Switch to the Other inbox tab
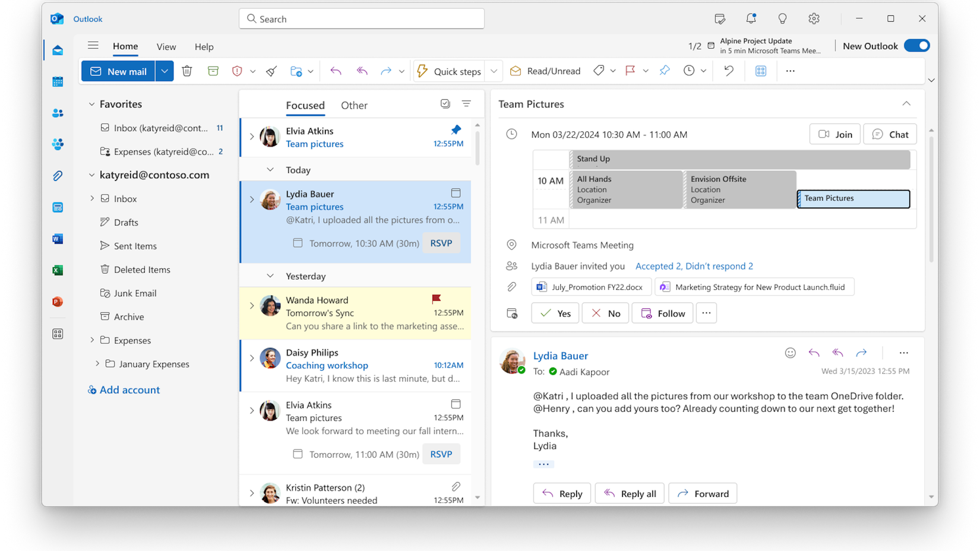 click(x=354, y=105)
